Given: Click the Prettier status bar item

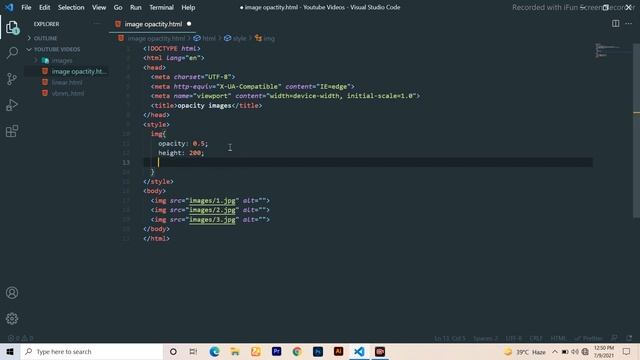Looking at the screenshot, I should click(588, 338).
